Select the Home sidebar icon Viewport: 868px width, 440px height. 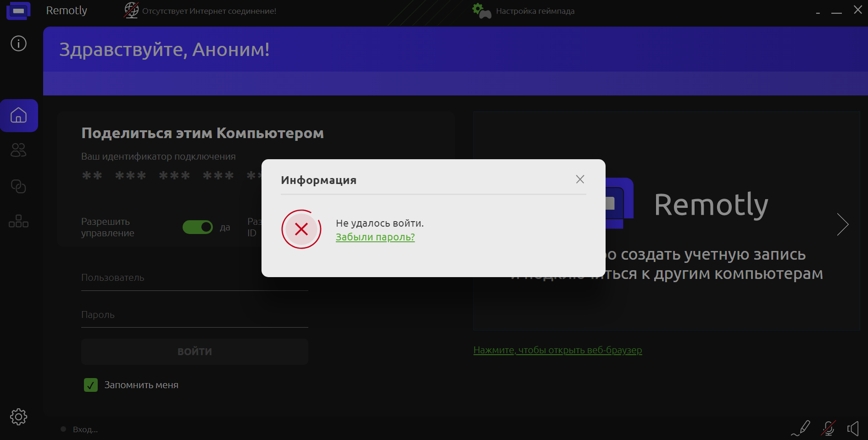(19, 115)
